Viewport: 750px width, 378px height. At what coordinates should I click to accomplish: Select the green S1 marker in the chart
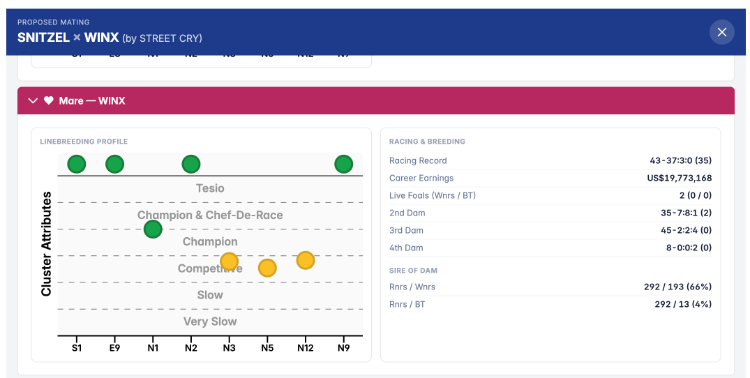77,164
